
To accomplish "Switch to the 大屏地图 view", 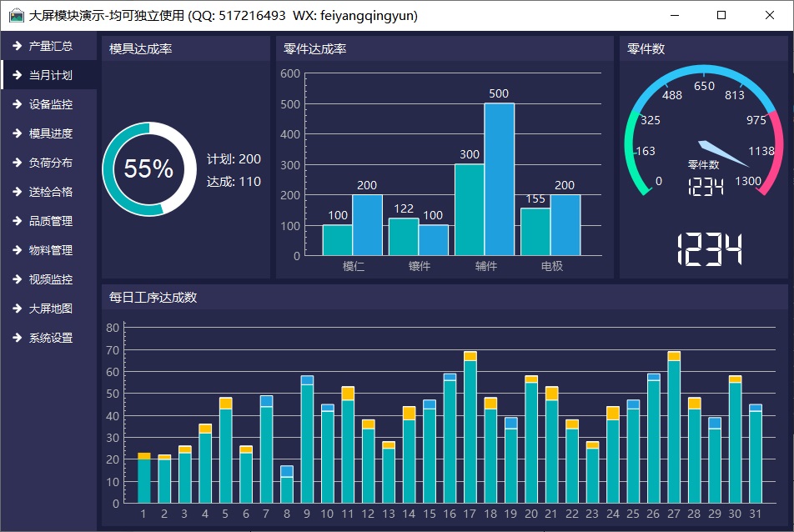I will [x=50, y=309].
